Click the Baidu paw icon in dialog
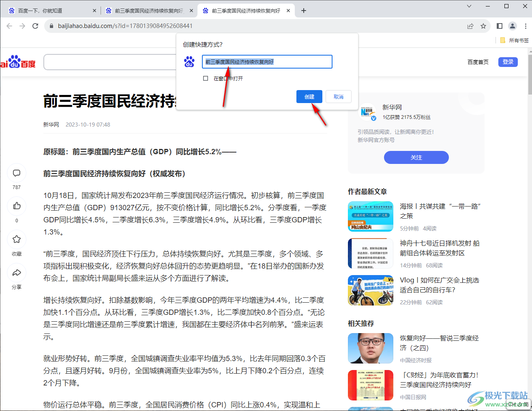 (x=189, y=62)
